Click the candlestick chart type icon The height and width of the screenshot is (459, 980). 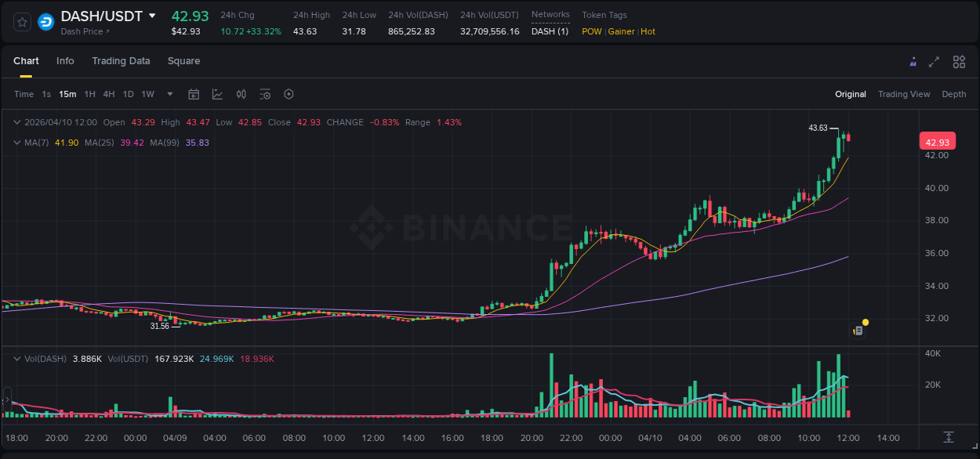[x=241, y=93]
